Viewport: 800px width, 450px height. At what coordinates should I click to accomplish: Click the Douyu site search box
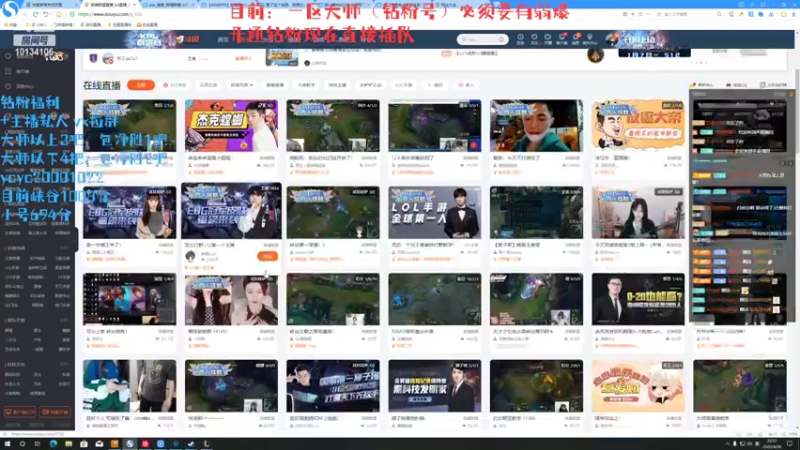click(482, 39)
